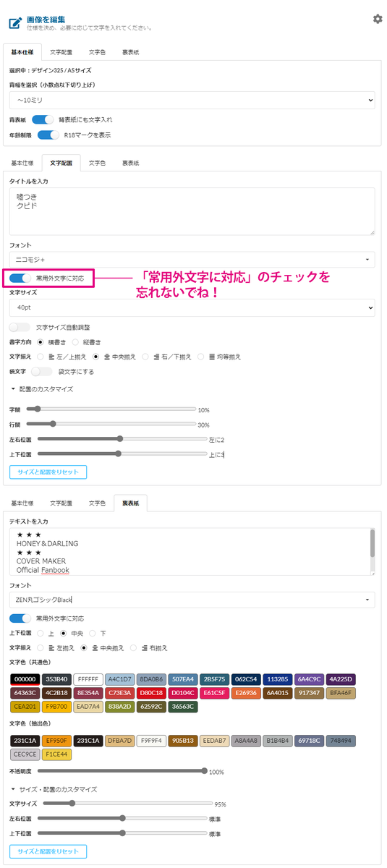Select 上 for back cover vertical position
The image size is (387, 868).
(x=41, y=633)
